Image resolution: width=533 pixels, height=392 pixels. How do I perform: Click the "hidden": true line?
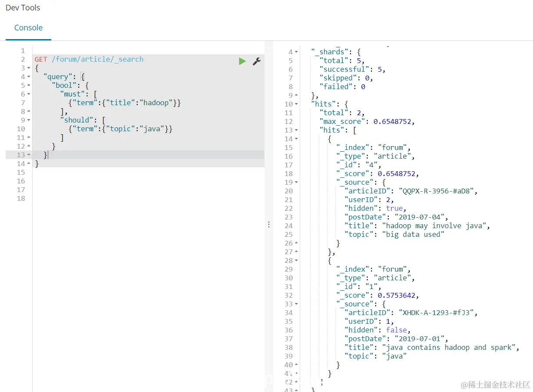[x=376, y=209]
